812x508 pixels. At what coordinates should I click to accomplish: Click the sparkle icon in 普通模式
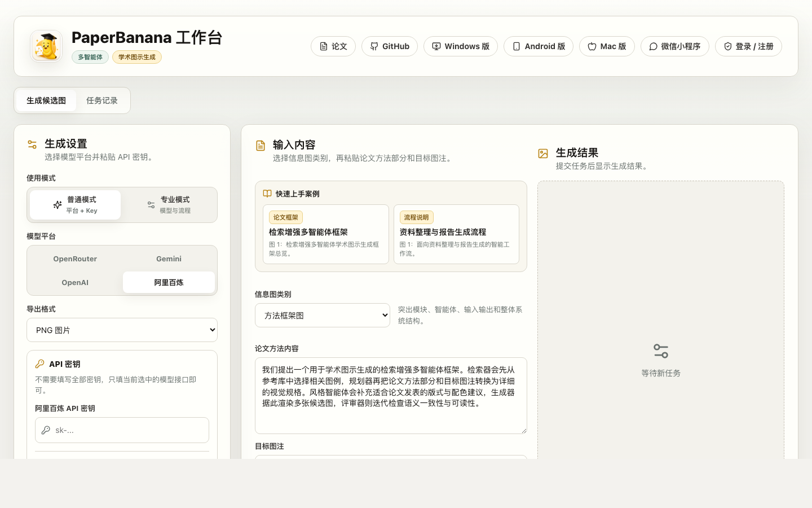(58, 205)
